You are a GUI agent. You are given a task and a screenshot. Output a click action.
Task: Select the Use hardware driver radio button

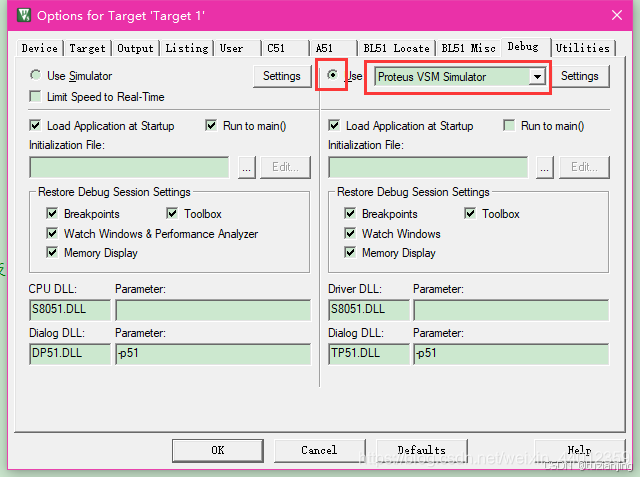click(333, 75)
